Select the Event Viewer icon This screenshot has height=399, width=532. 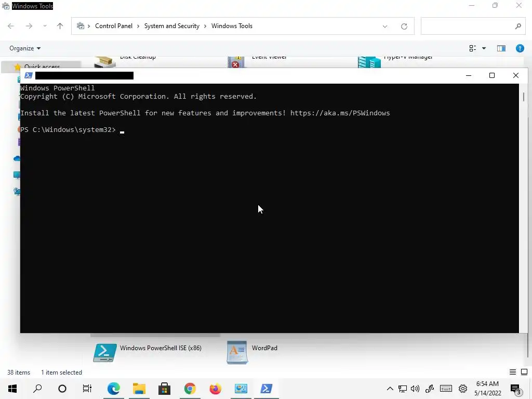(x=236, y=62)
